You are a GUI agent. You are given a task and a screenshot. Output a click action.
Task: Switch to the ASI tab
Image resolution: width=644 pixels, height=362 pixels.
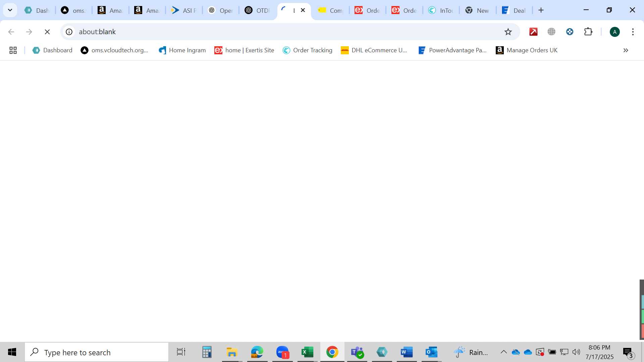tap(184, 10)
